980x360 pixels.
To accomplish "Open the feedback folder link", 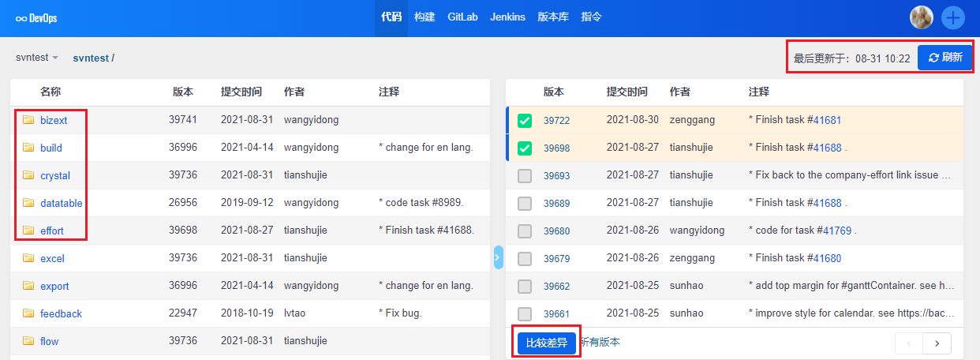I will pos(61,313).
